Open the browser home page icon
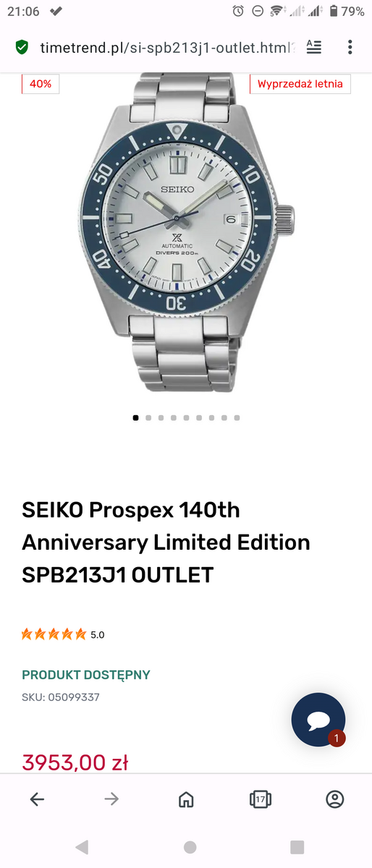This screenshot has width=372, height=868. [186, 799]
